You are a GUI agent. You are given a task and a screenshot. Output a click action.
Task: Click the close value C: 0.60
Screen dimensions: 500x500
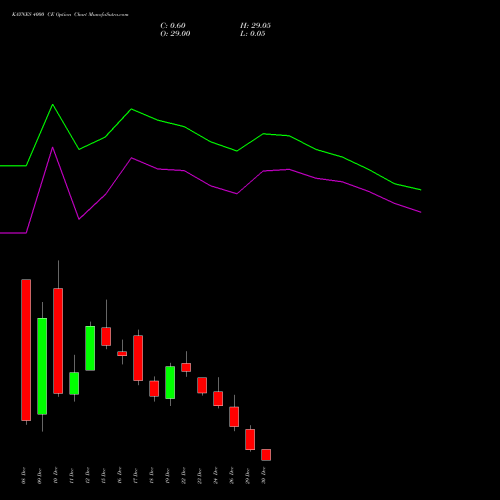[173, 26]
